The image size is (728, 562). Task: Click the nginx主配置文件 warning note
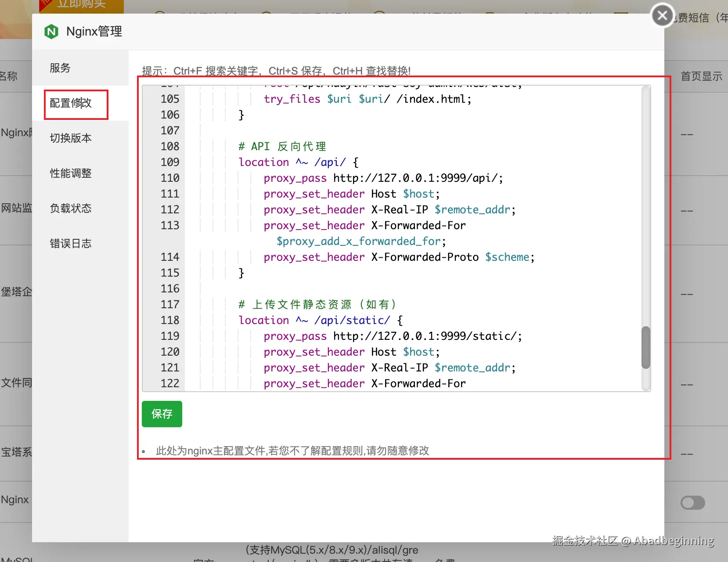pyautogui.click(x=292, y=450)
